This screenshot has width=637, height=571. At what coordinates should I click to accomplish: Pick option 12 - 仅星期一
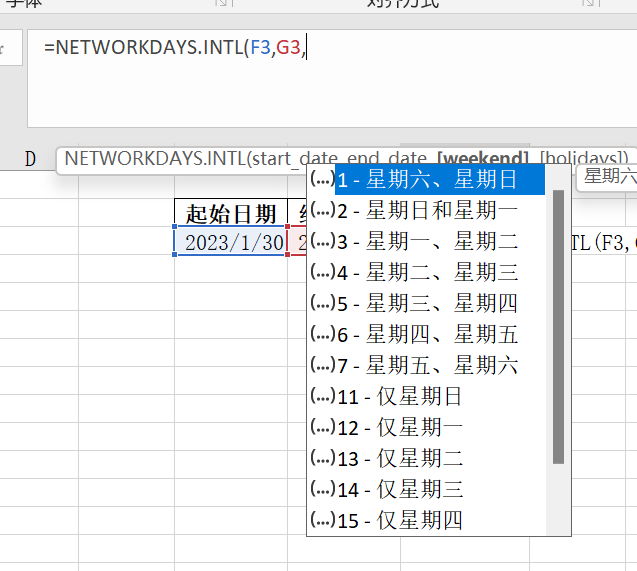[427, 427]
